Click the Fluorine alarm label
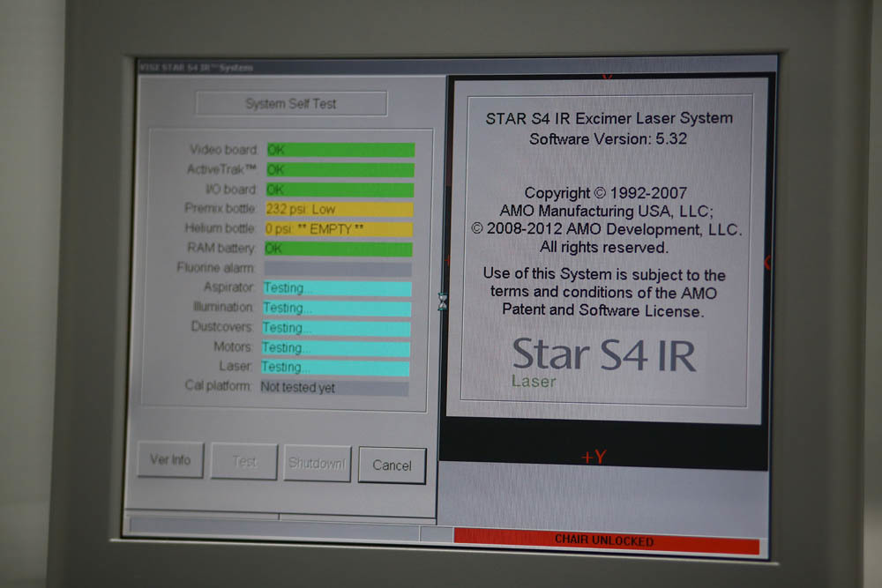Image resolution: width=882 pixels, height=588 pixels. [x=215, y=268]
